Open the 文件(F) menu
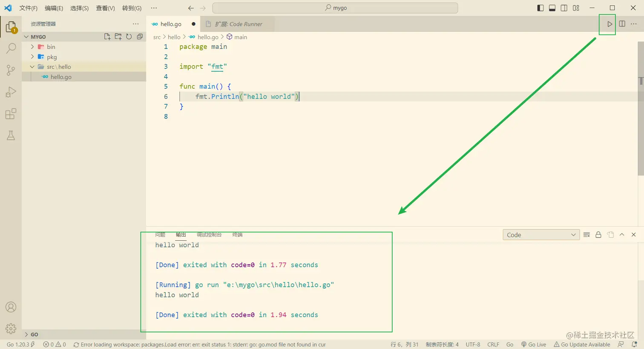Image resolution: width=644 pixels, height=349 pixels. coord(29,8)
